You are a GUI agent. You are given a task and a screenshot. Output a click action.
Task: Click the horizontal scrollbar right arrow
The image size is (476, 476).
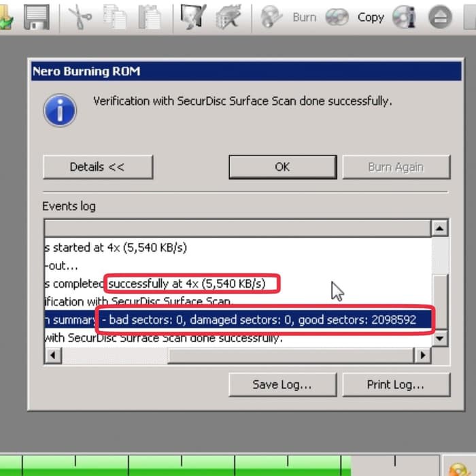[x=423, y=355]
